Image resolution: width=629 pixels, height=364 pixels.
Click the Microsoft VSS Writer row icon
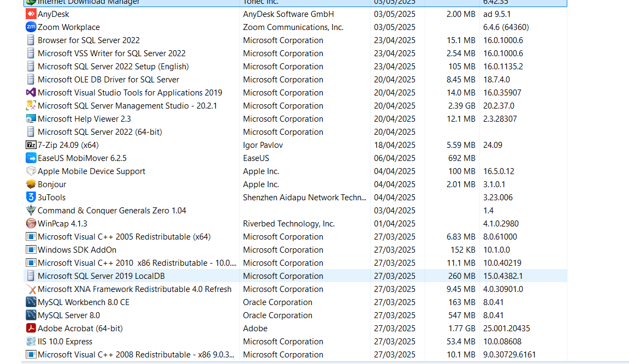31,53
